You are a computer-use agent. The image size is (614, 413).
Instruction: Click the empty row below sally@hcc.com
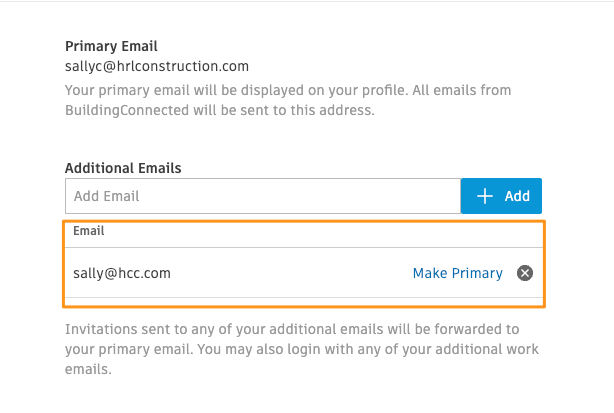point(304,302)
